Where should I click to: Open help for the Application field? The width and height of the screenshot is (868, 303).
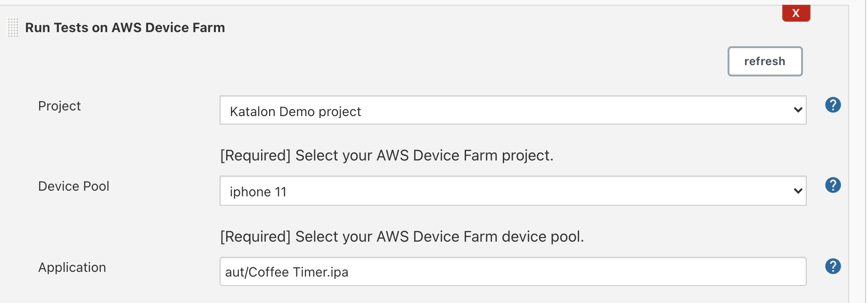pos(833,266)
